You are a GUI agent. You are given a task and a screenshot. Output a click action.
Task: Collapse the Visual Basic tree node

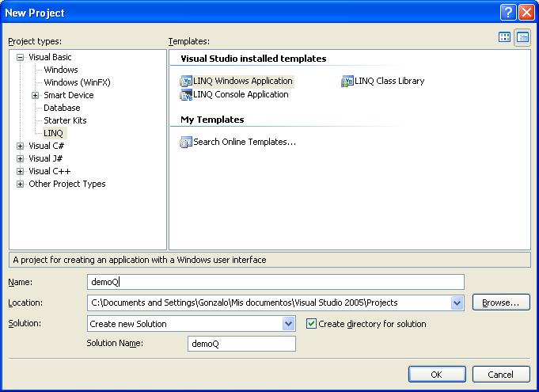click(x=21, y=58)
